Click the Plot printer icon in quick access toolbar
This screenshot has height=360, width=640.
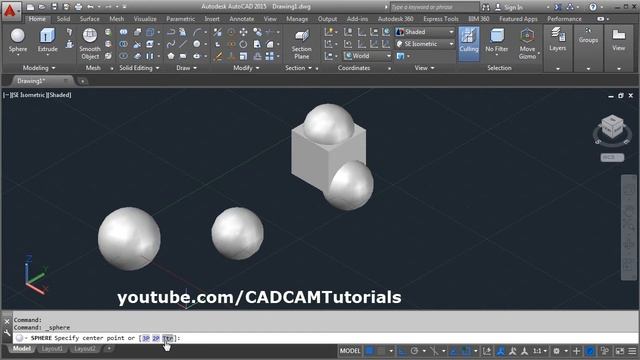coord(78,7)
